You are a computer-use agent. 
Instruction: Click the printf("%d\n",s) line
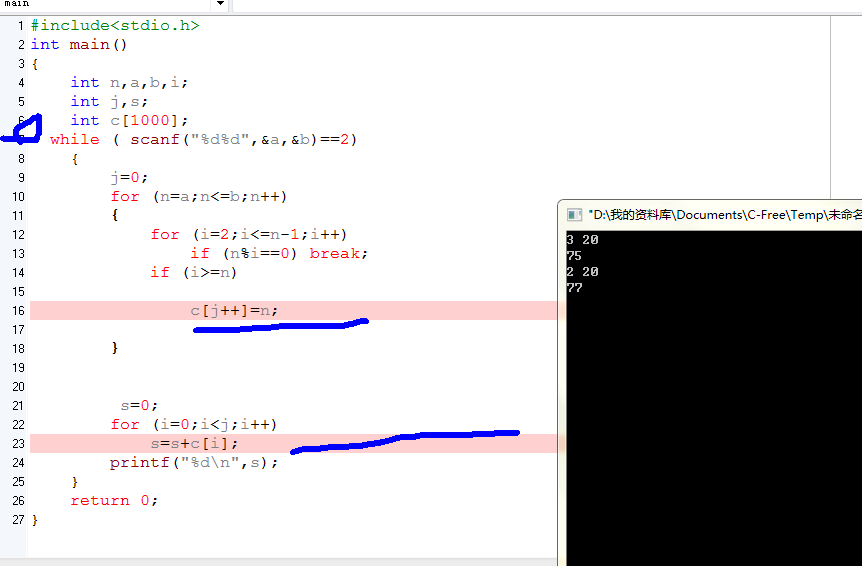pyautogui.click(x=194, y=463)
